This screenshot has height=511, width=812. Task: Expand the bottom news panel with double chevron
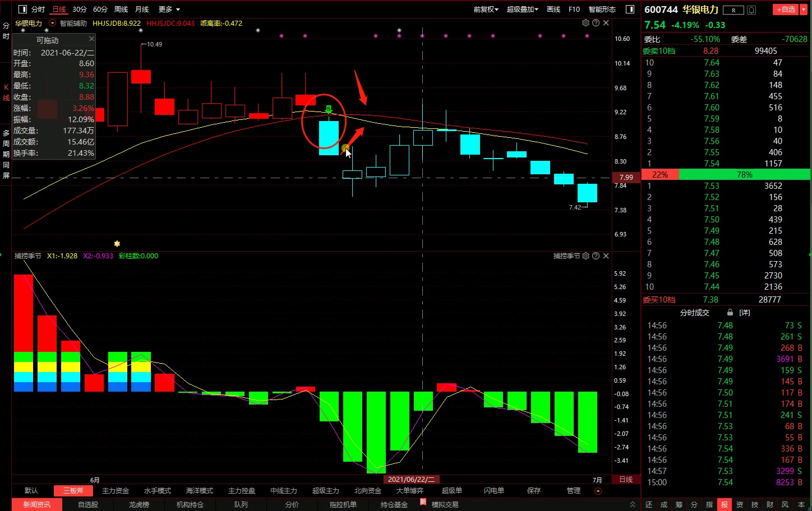coord(633,504)
